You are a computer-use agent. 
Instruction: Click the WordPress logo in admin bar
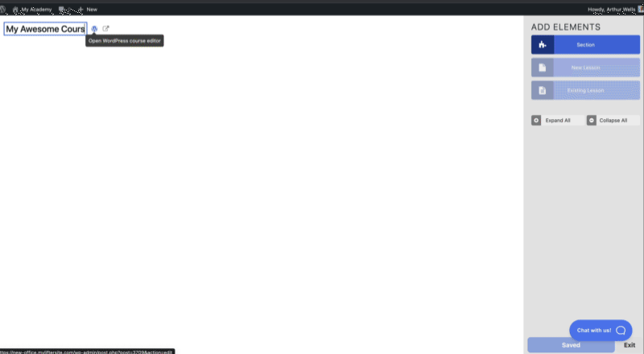(x=2, y=9)
